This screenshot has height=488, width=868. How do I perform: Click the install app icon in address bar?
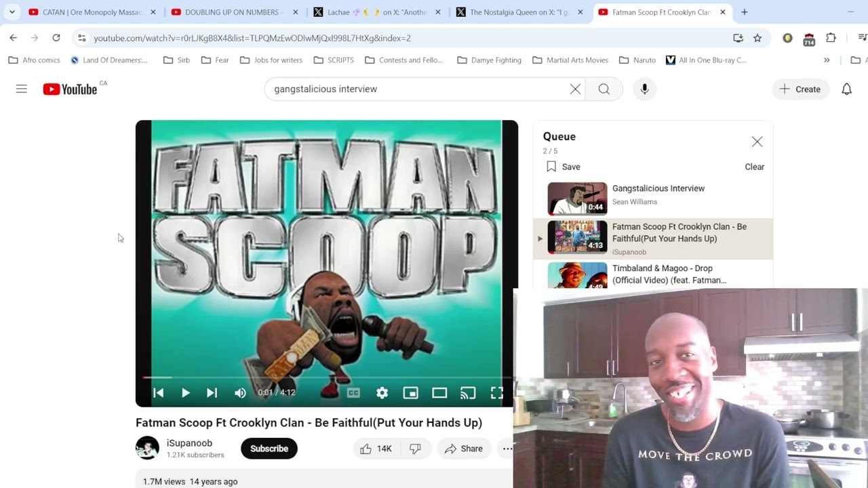[738, 38]
